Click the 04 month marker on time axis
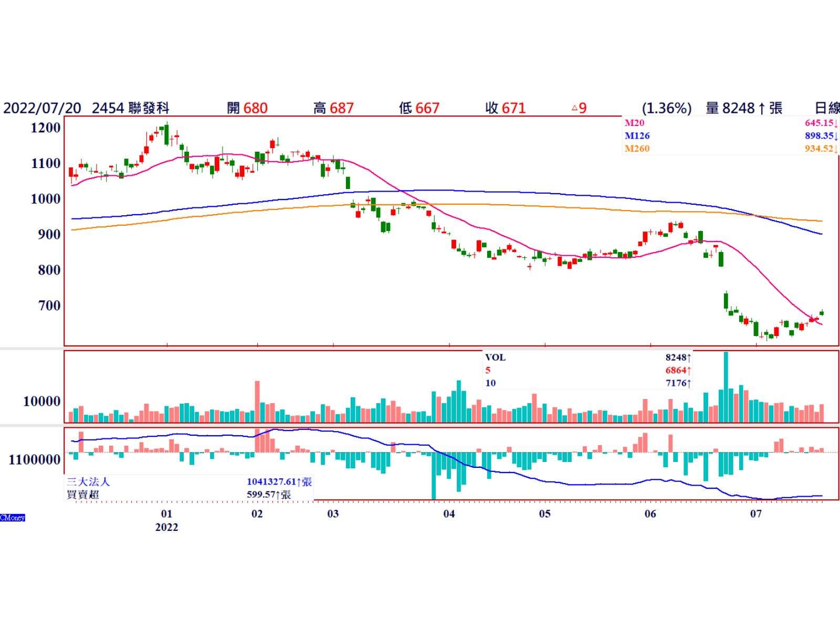This screenshot has width=840, height=630. tap(449, 513)
